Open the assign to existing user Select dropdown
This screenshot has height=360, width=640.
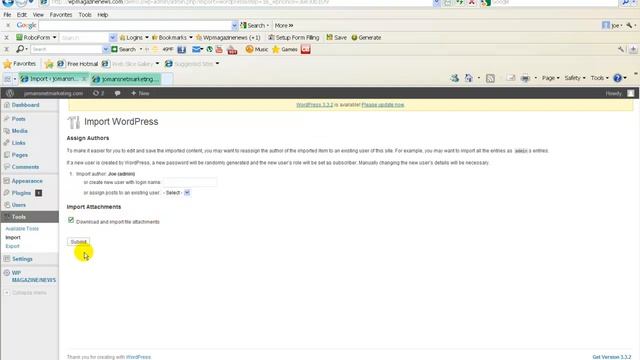[x=177, y=193]
